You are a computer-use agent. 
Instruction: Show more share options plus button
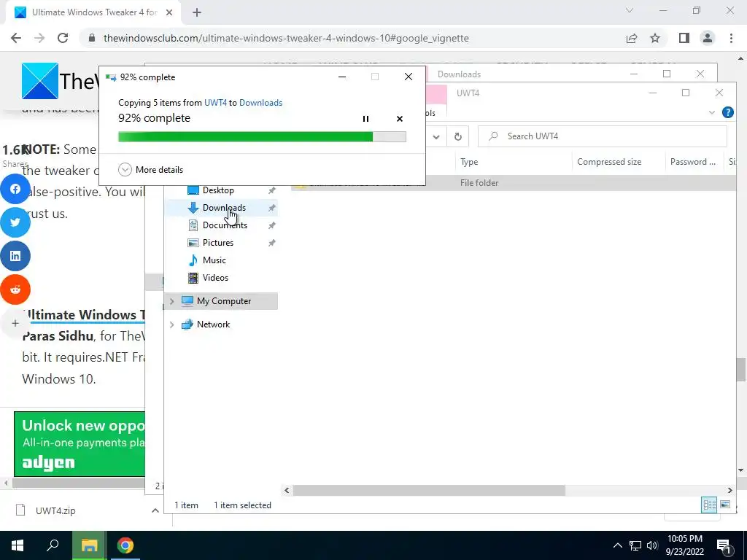15,323
